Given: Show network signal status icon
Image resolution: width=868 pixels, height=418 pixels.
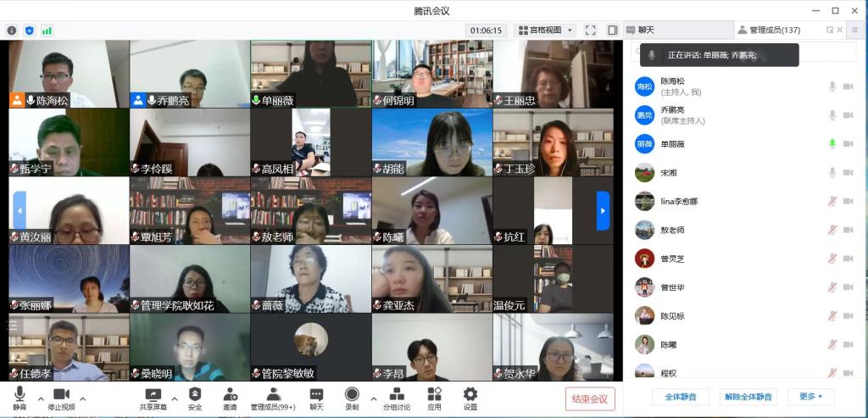Looking at the screenshot, I should point(47,31).
